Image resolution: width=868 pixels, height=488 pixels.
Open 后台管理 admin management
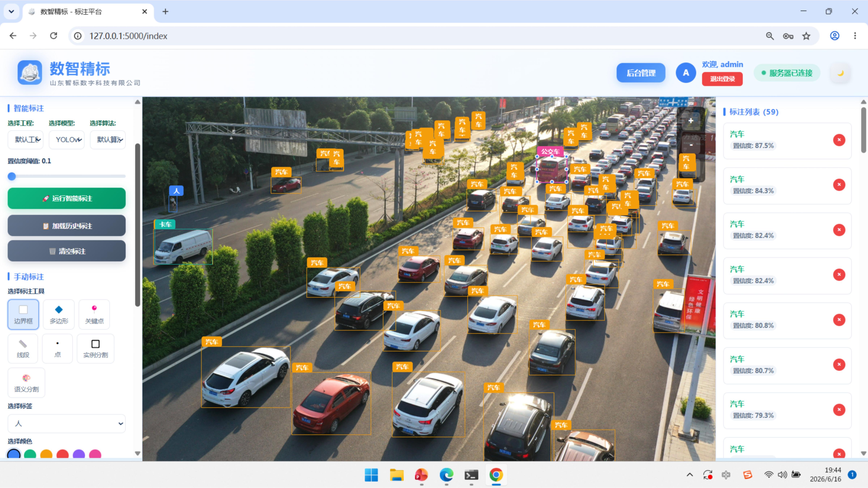click(641, 73)
